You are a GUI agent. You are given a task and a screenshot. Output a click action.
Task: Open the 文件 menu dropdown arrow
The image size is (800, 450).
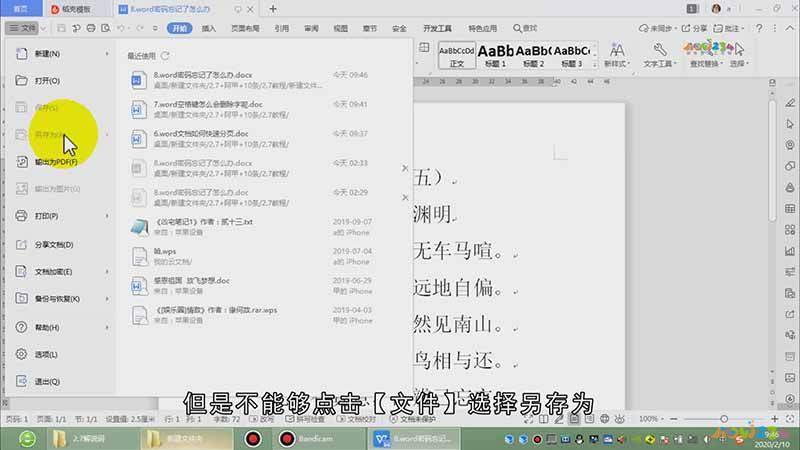[x=43, y=28]
